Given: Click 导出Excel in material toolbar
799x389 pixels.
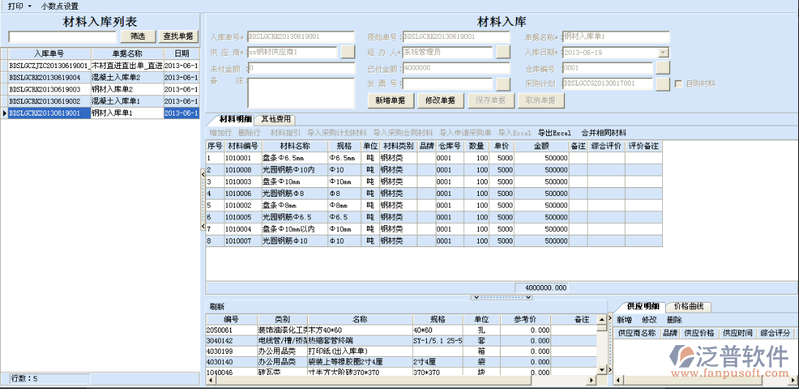Looking at the screenshot, I should pos(554,133).
